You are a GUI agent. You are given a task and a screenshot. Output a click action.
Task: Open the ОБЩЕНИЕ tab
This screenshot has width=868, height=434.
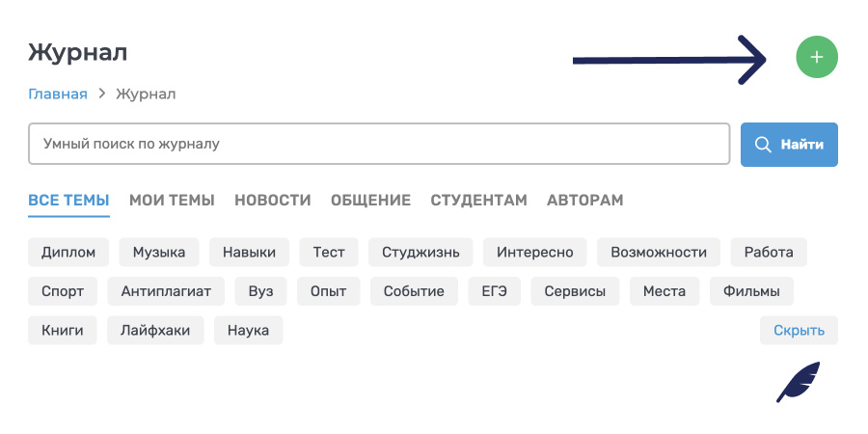coord(370,201)
